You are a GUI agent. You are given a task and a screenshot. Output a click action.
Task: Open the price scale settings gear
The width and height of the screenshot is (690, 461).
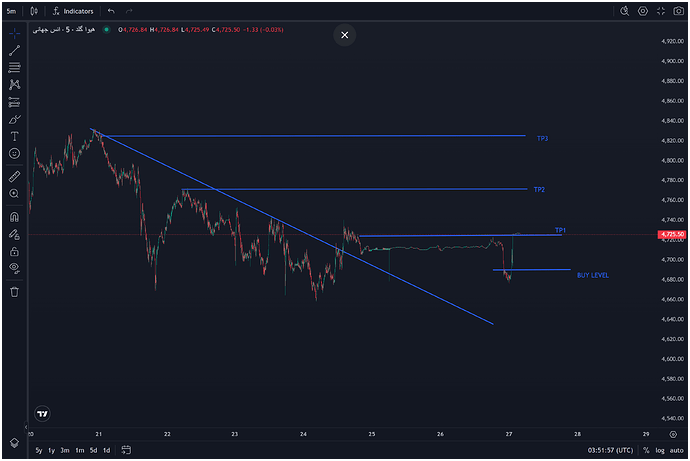coord(673,434)
